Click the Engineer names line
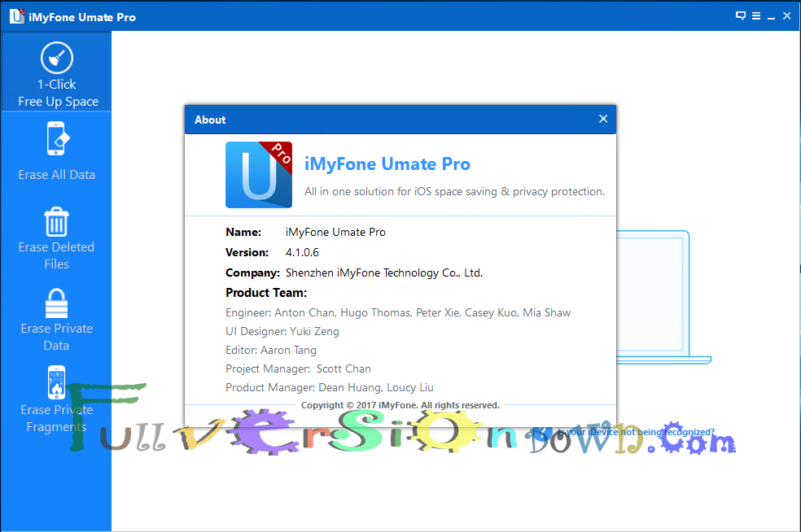 (x=398, y=312)
